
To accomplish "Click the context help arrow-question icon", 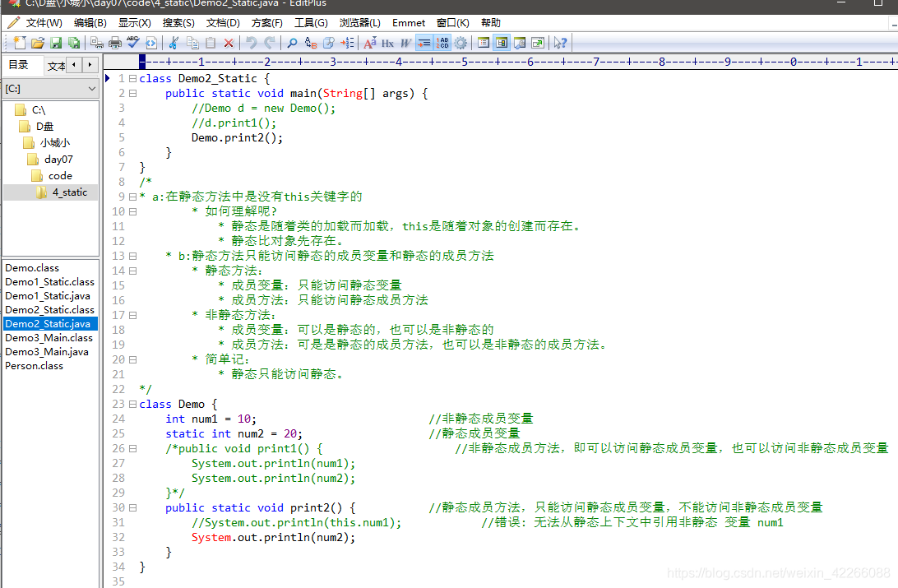I will pyautogui.click(x=560, y=43).
